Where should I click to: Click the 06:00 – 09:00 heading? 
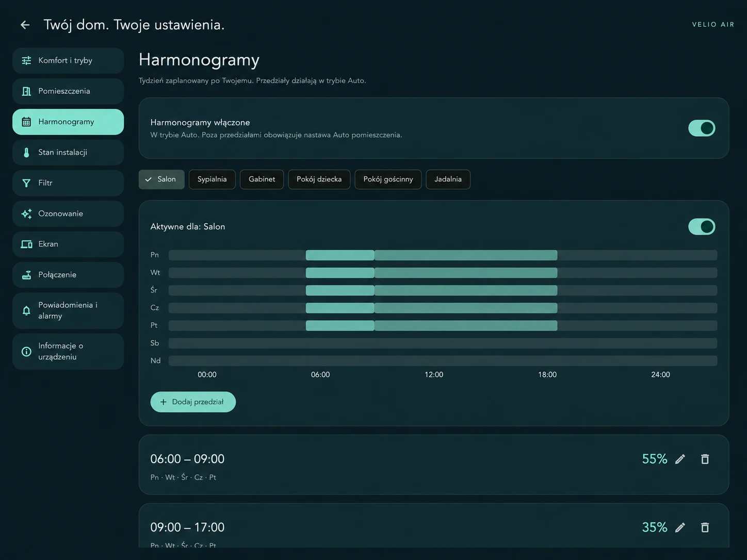[x=187, y=459]
